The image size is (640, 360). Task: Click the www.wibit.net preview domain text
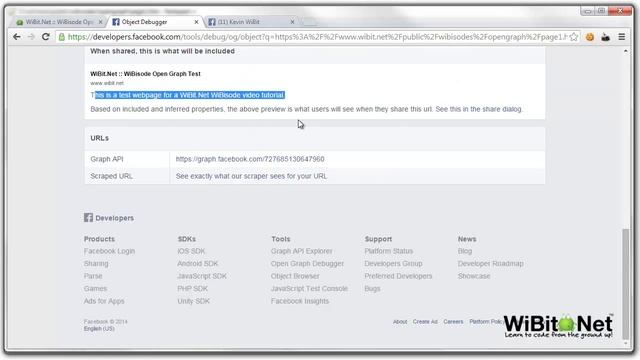coord(107,83)
